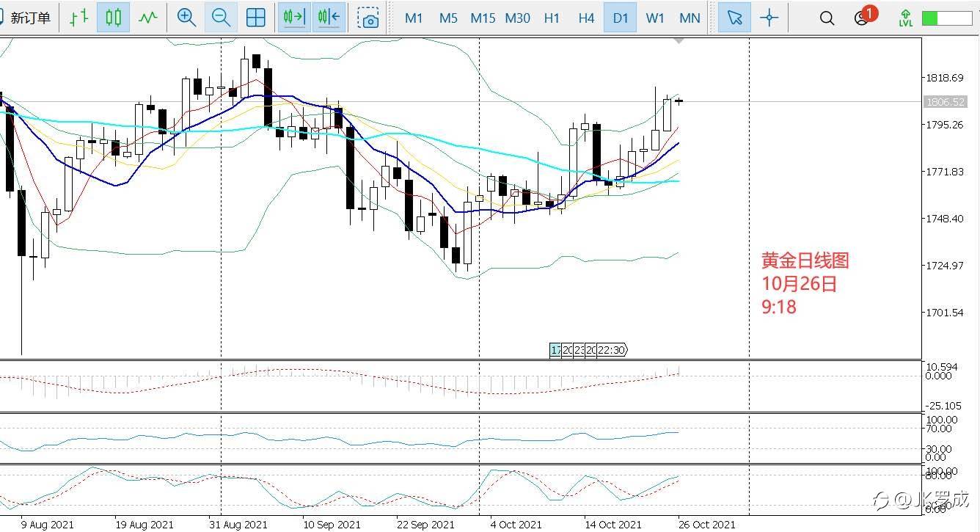The width and height of the screenshot is (980, 532).
Task: Toggle auto scroll to latest bar
Action: pos(294,18)
